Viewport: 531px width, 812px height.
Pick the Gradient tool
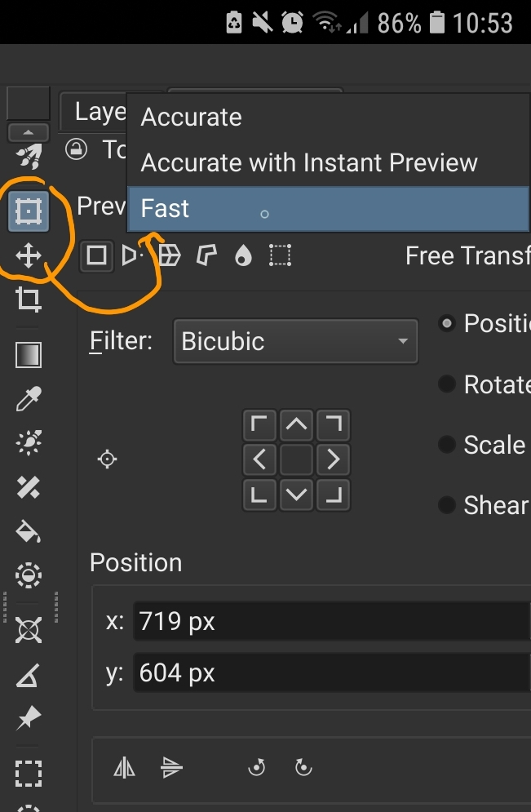coord(28,355)
